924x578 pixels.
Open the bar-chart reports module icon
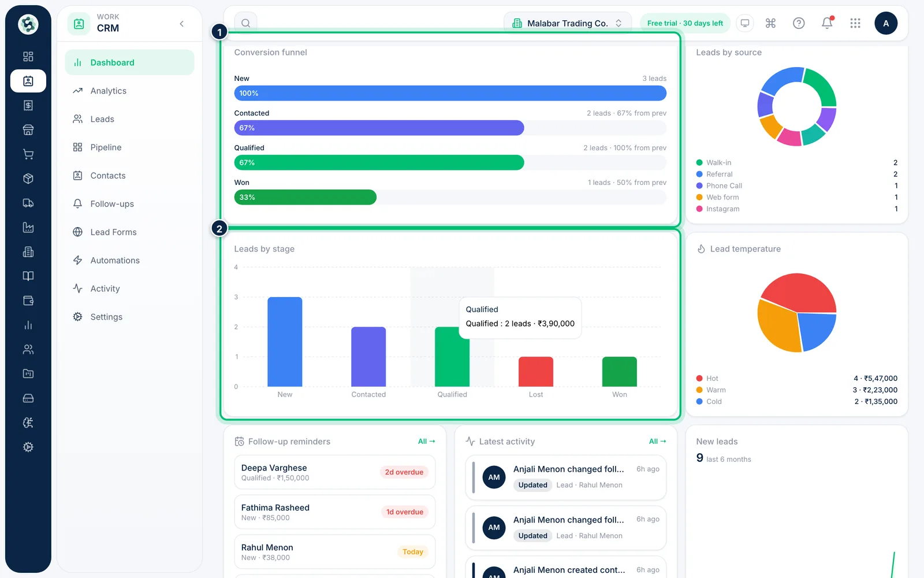point(28,325)
